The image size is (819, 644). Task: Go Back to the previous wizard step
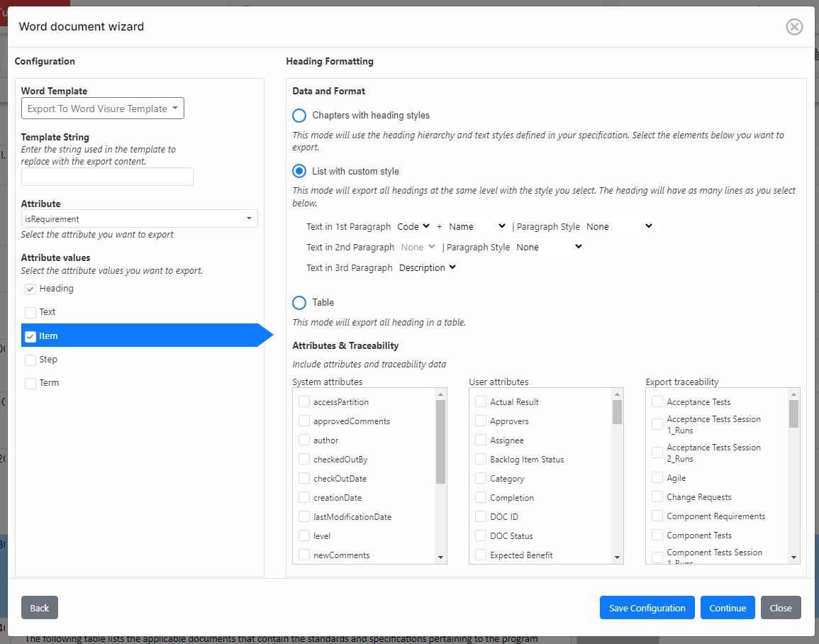[40, 608]
